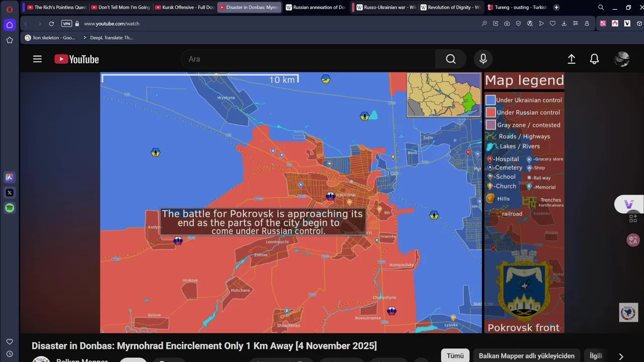Submit search with magnifier button
Image resolution: width=644 pixels, height=362 pixels.
[x=451, y=59]
